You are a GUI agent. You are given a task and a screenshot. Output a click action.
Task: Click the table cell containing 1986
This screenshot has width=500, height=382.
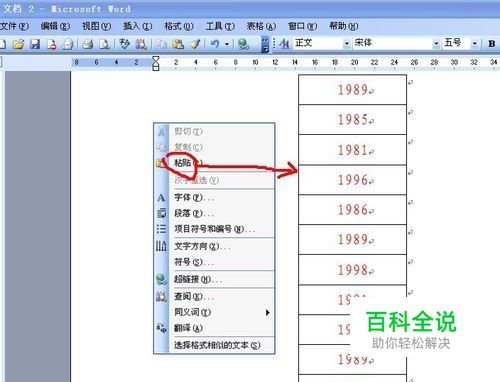point(352,210)
